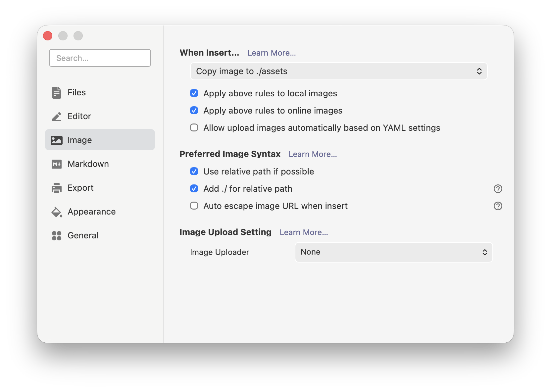Click the help icon beside Add ./ option

498,189
